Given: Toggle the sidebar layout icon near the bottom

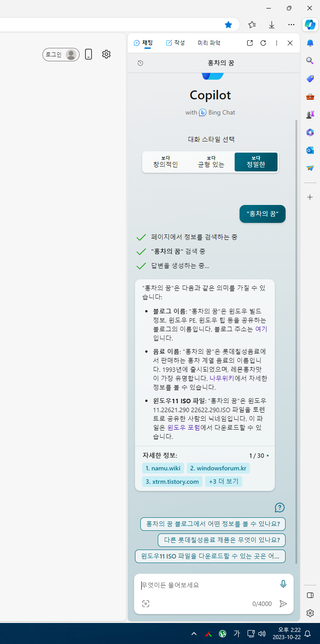Looking at the screenshot, I should click(310, 595).
